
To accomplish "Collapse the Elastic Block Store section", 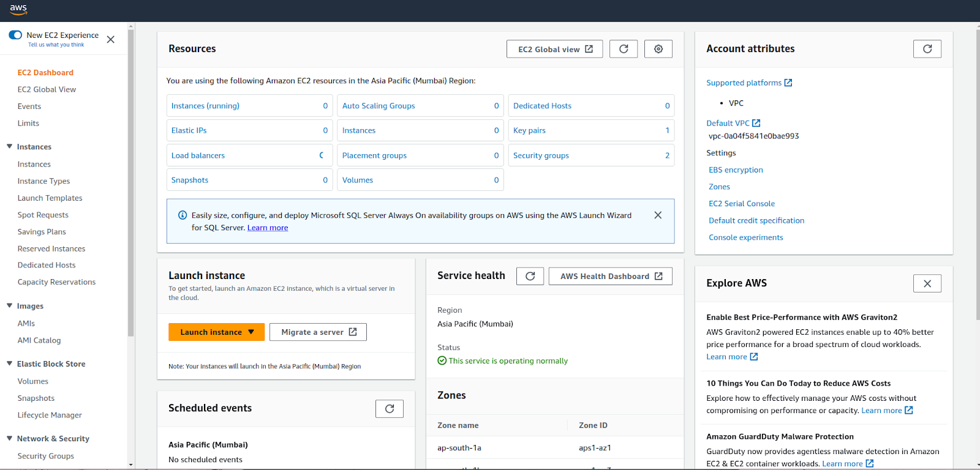I will tap(10, 364).
